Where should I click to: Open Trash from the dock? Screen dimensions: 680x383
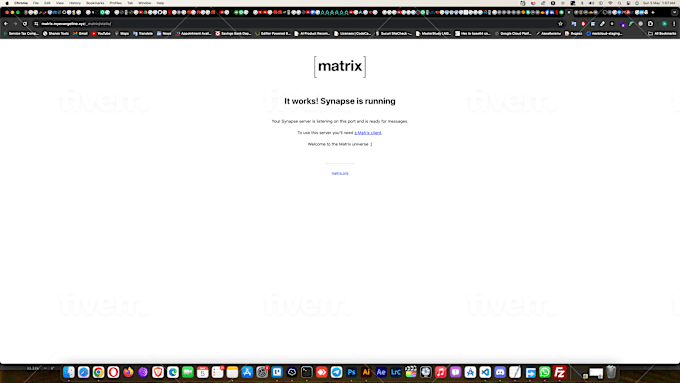click(611, 372)
